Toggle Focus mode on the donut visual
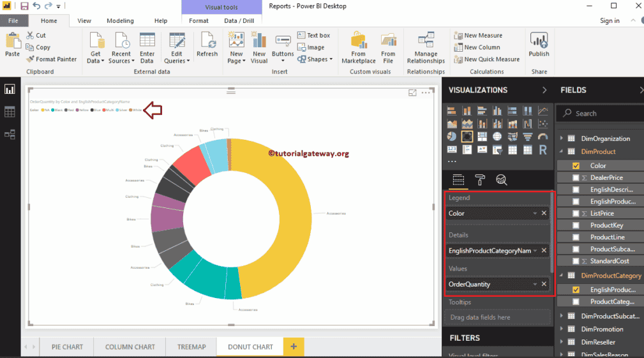This screenshot has width=644, height=358. click(x=412, y=93)
